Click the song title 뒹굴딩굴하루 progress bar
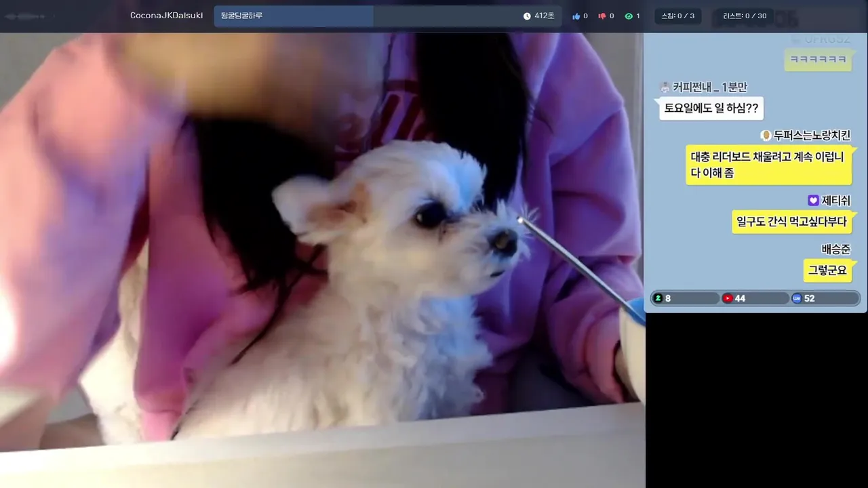 [388, 16]
